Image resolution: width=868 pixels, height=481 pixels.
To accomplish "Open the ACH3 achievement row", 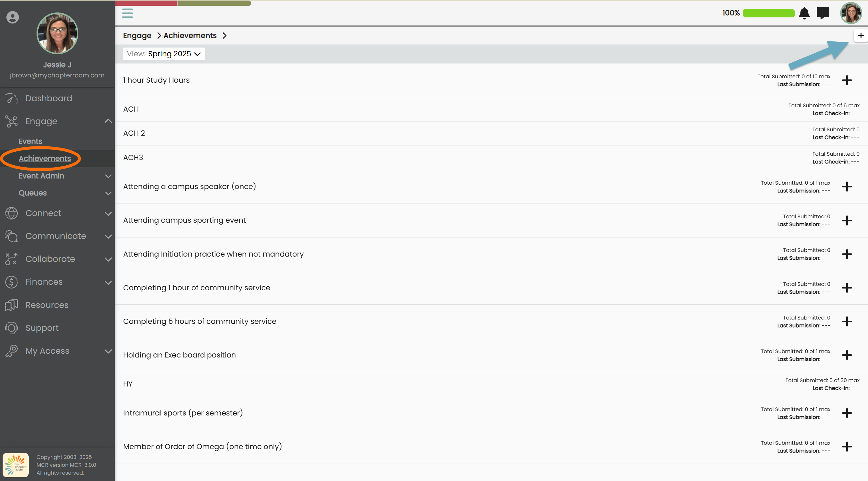I will pos(491,158).
